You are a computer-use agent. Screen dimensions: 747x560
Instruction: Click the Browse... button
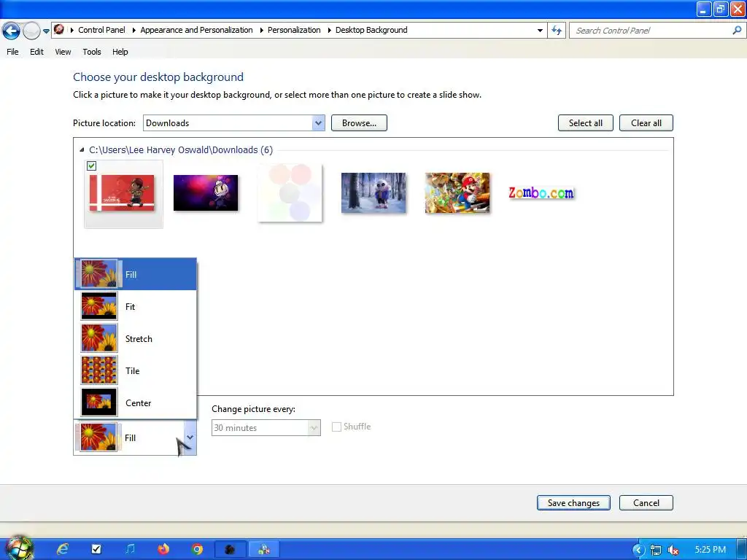click(x=359, y=122)
